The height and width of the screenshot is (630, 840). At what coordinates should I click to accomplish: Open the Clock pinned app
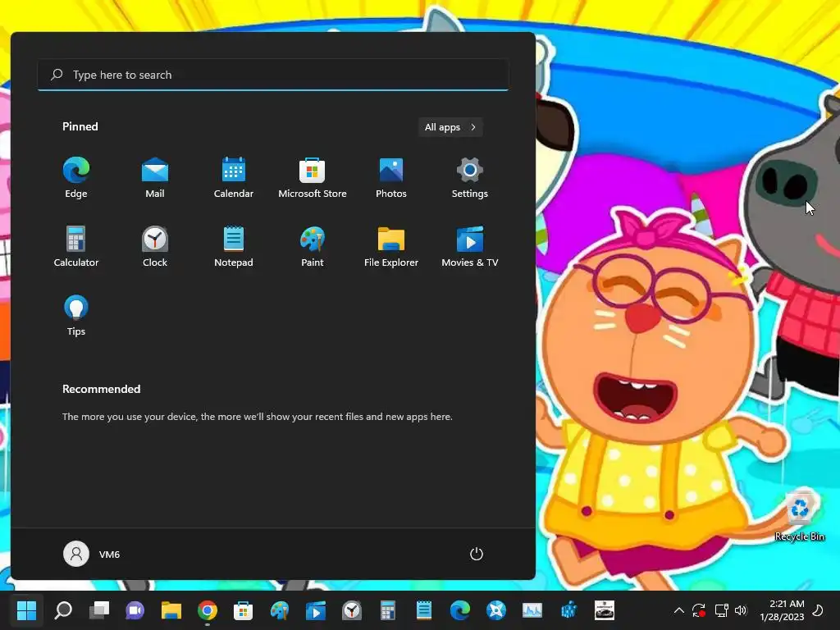155,246
